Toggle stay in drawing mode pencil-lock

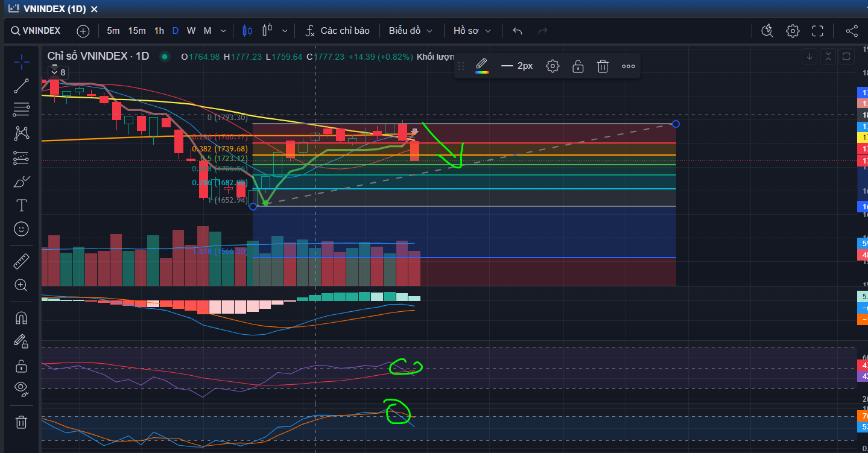click(21, 341)
